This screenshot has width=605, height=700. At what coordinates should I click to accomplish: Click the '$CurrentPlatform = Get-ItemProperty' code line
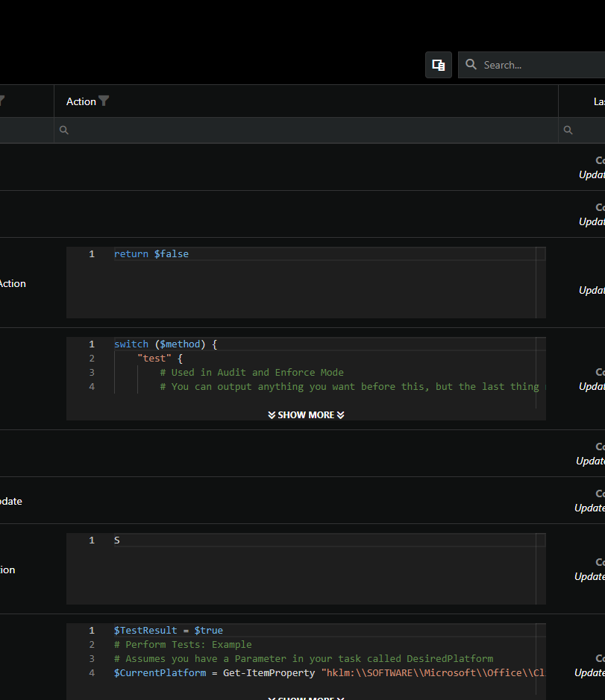click(330, 672)
